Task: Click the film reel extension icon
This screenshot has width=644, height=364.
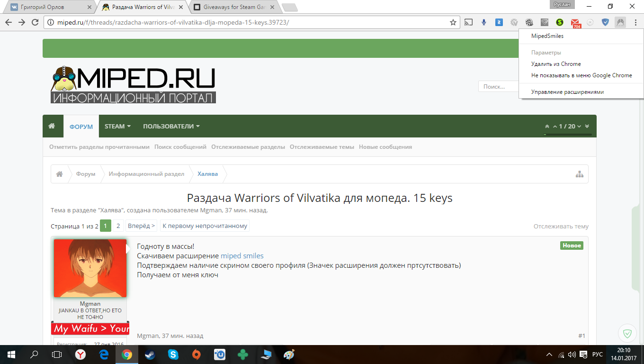Action: (x=529, y=22)
